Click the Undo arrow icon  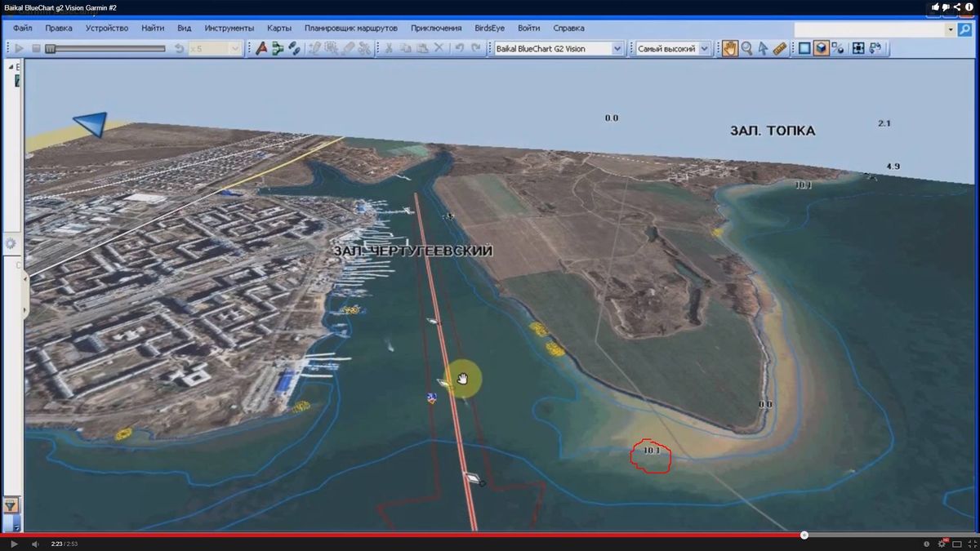(x=459, y=49)
